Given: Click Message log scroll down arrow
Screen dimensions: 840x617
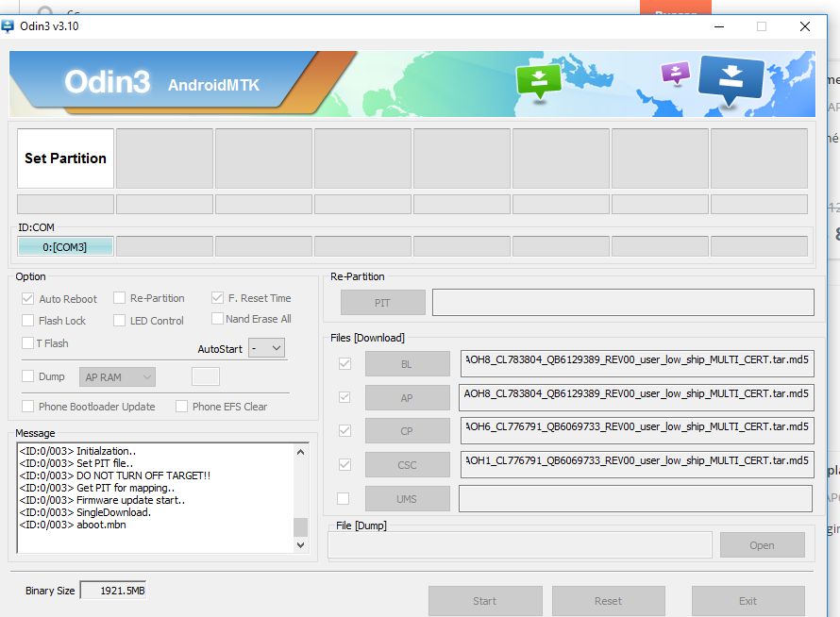Looking at the screenshot, I should click(300, 544).
